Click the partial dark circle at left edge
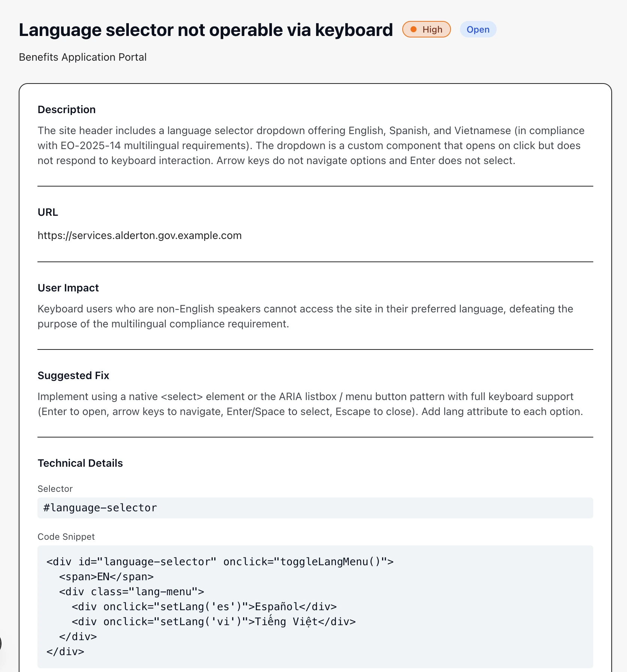 [1, 644]
